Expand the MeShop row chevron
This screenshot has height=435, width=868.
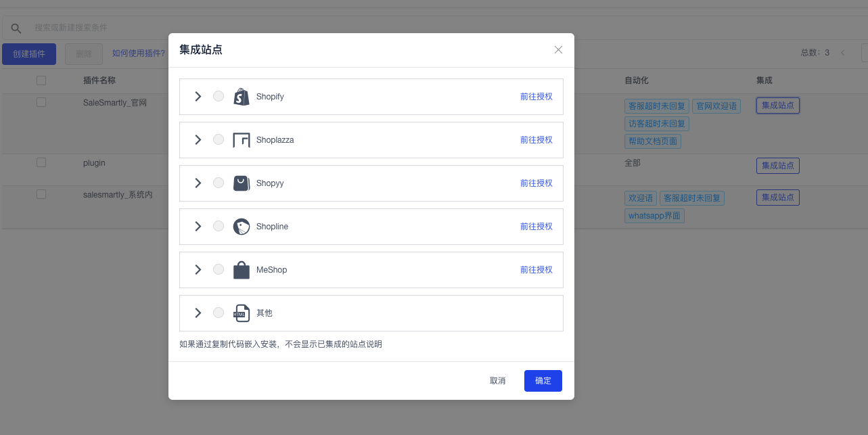coord(198,270)
